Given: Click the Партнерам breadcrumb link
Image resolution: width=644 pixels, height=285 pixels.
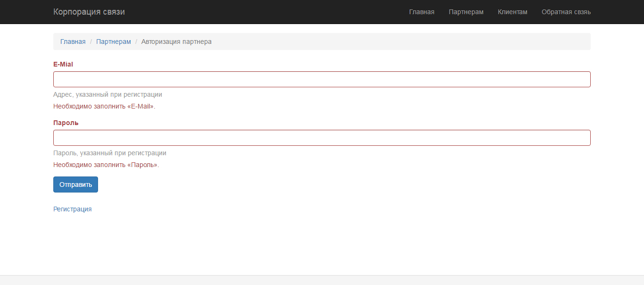Looking at the screenshot, I should (114, 42).
